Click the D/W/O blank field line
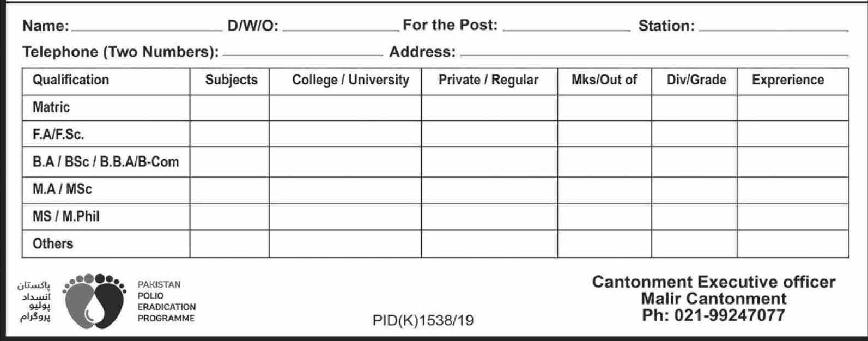The image size is (868, 341). (x=341, y=27)
